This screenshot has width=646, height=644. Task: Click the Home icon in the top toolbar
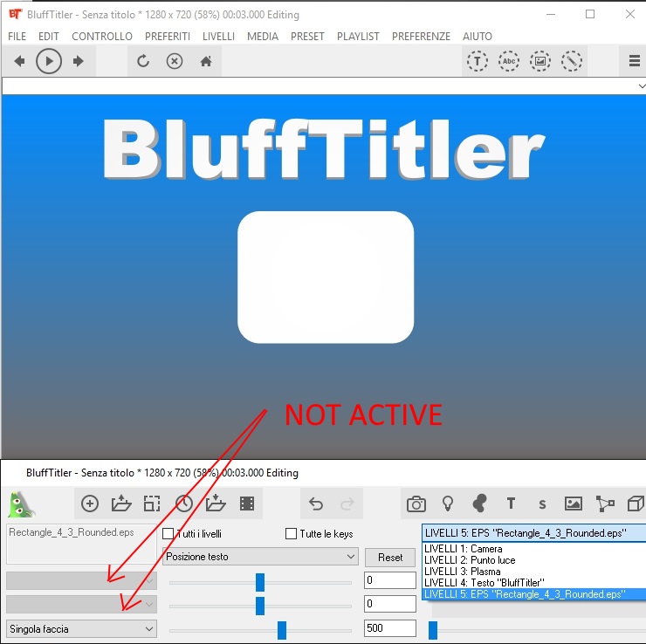[x=206, y=61]
